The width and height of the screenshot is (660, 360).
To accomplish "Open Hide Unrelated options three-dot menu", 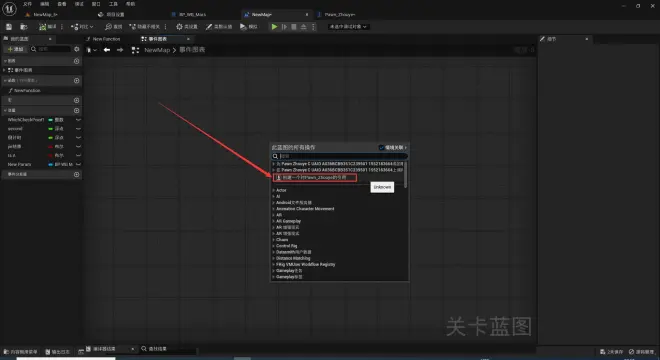I will 165,27.
